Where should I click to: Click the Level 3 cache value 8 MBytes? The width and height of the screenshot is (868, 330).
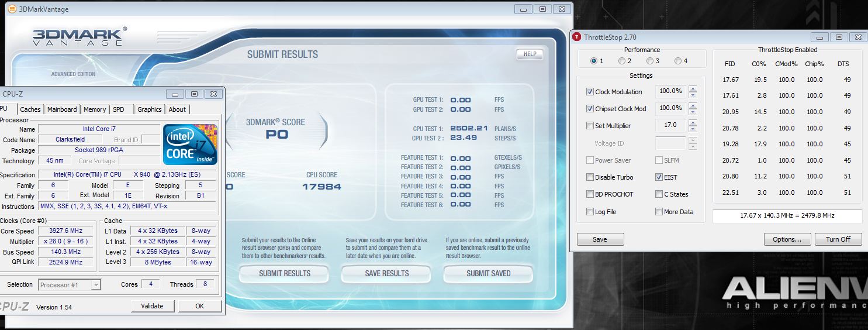pos(157,262)
